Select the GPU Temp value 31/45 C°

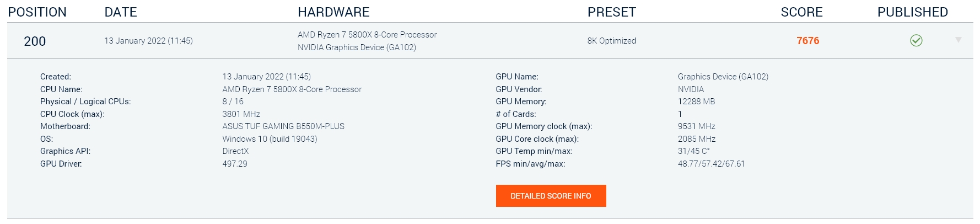[x=693, y=151]
